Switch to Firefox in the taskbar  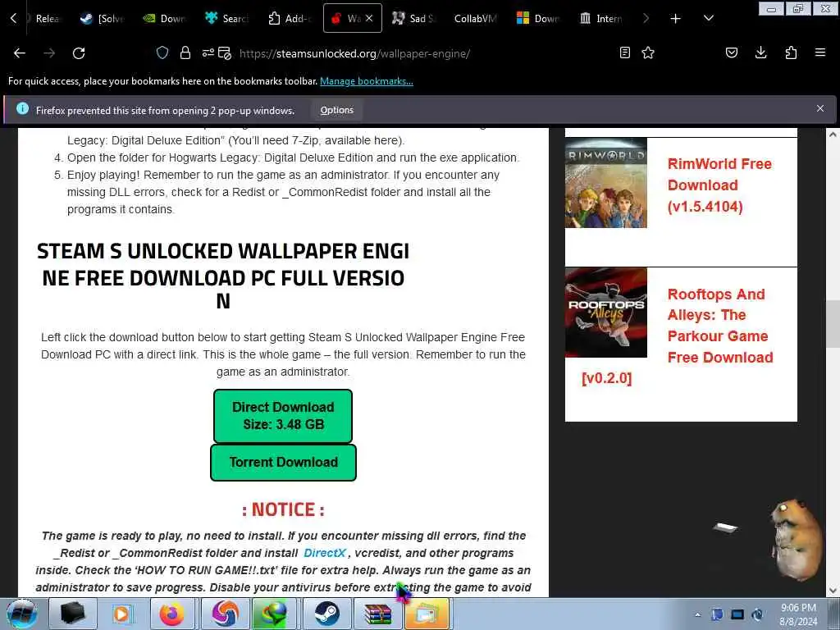[172, 614]
